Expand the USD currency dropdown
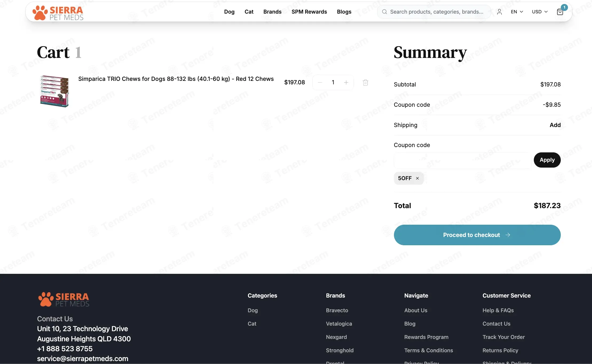Screen dimensions: 592x364 click(540, 12)
